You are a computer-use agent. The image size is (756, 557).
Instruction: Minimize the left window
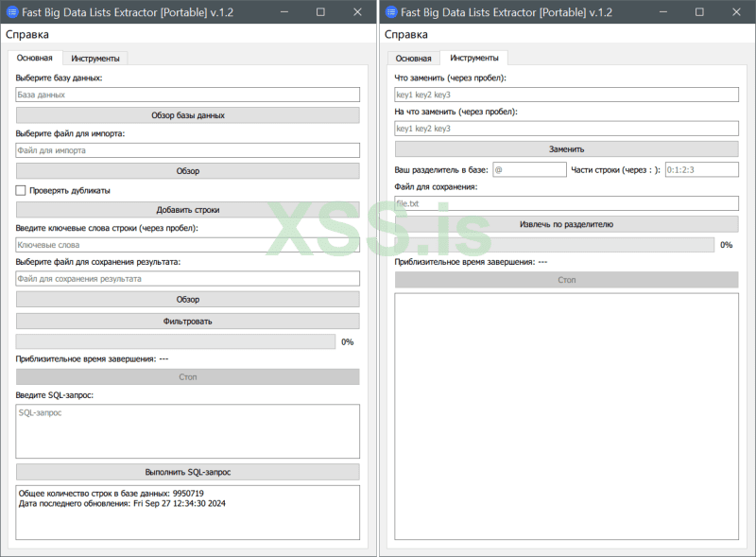(284, 12)
